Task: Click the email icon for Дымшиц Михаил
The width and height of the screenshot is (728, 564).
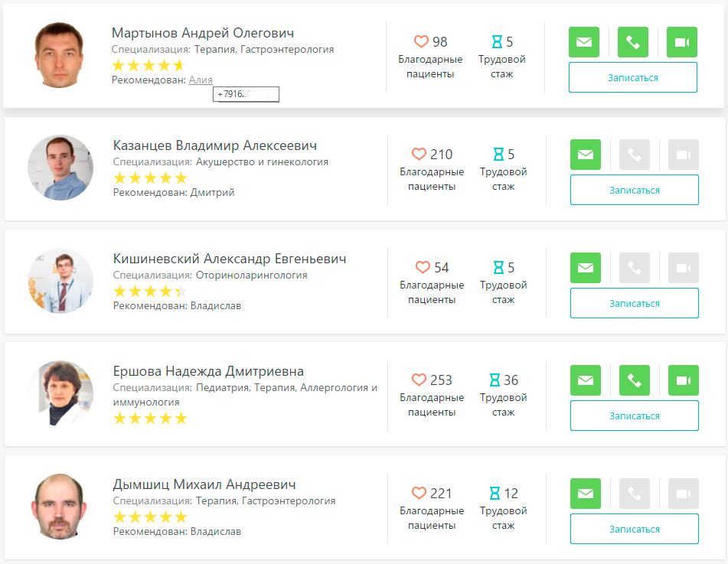Action: point(586,494)
